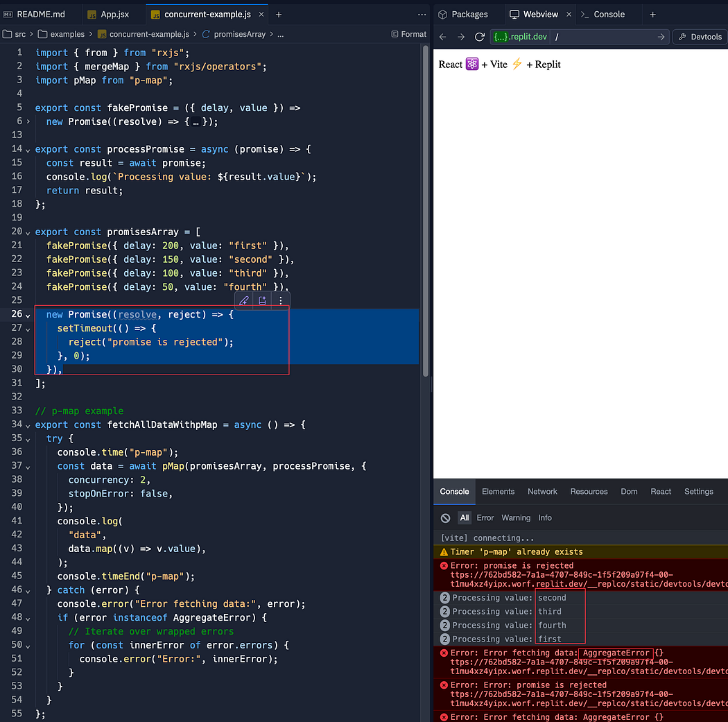Open the editor pane three-dots menu
This screenshot has width=728, height=722.
[x=422, y=15]
